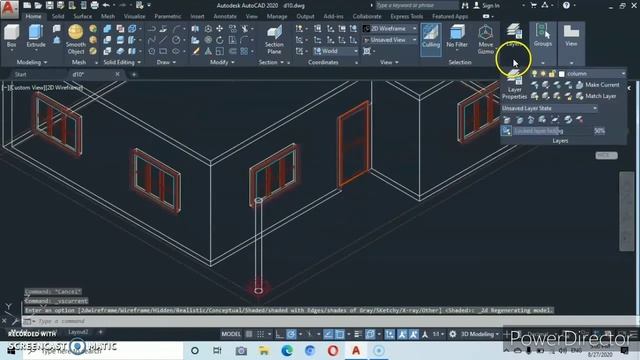Open the View panel button
640x360 pixels.
[x=571, y=36]
